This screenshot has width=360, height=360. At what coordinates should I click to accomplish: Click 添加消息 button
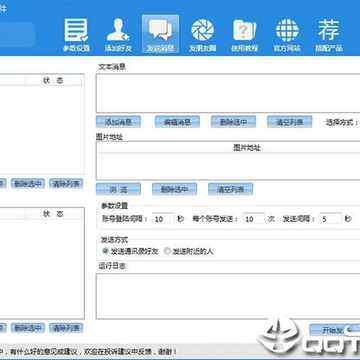118,122
